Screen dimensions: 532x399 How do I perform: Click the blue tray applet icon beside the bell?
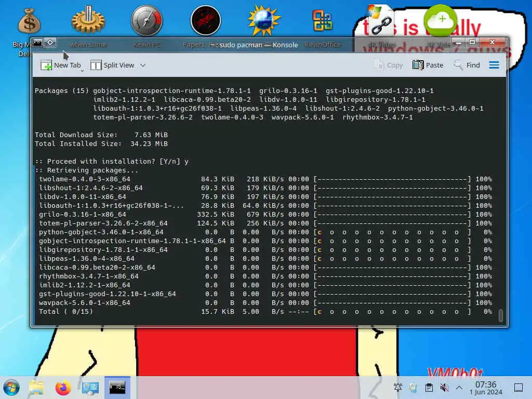(x=413, y=387)
